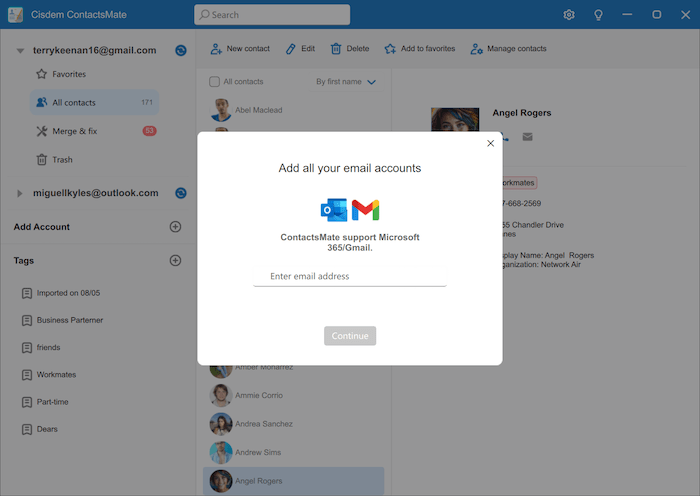Open the Trash folder
The image size is (700, 496).
coord(62,160)
